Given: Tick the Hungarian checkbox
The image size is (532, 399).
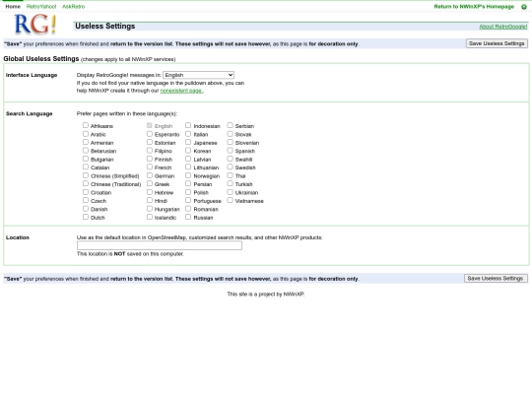Looking at the screenshot, I should click(x=150, y=208).
